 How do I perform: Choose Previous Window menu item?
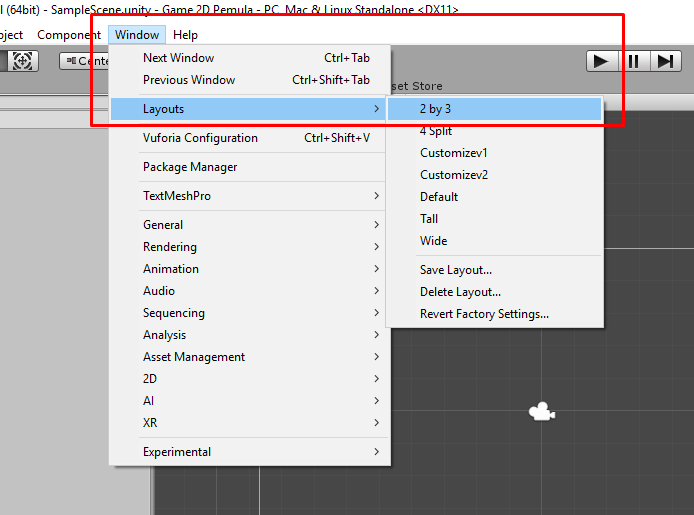250,80
